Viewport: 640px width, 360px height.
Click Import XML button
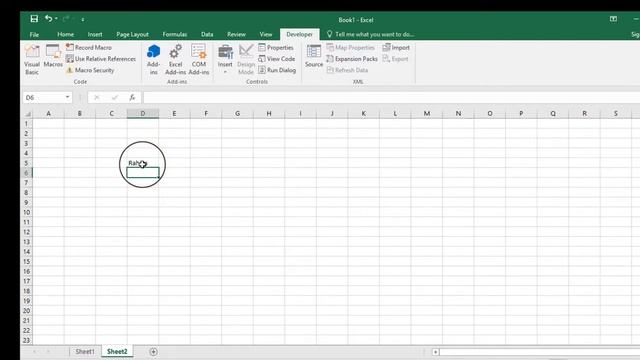point(396,47)
